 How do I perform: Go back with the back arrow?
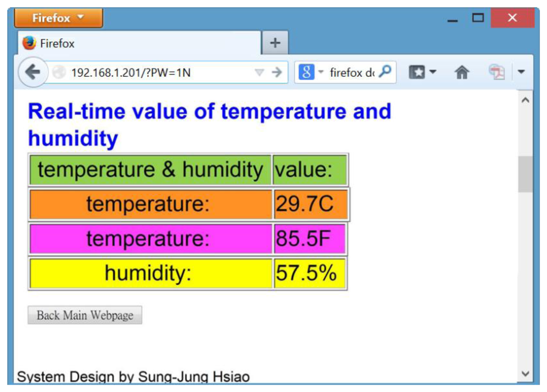[x=33, y=72]
